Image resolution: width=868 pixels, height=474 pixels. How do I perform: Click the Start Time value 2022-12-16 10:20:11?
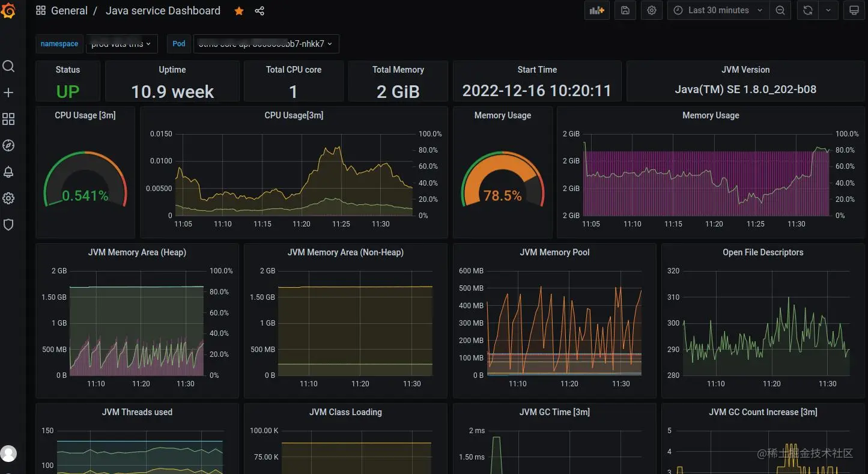click(537, 91)
